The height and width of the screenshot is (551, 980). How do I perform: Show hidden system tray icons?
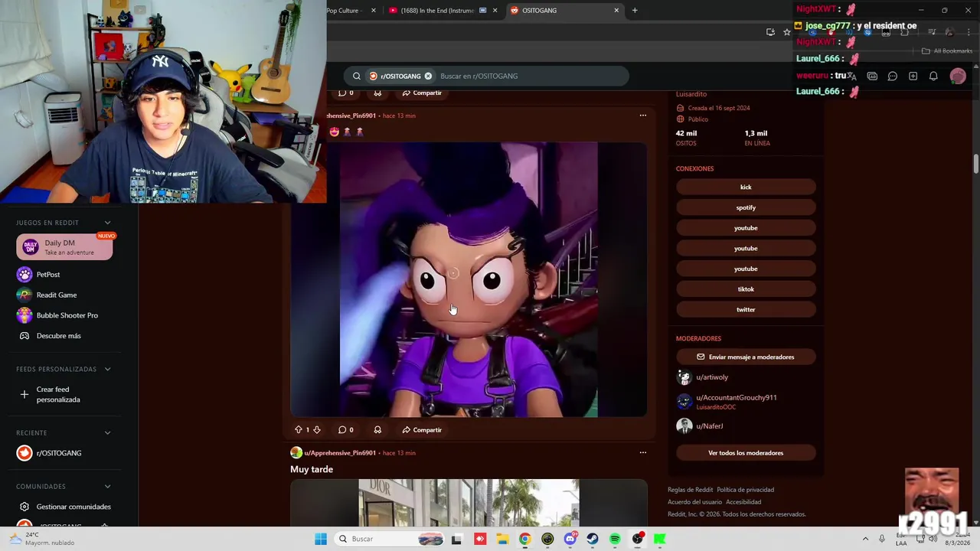pyautogui.click(x=865, y=539)
